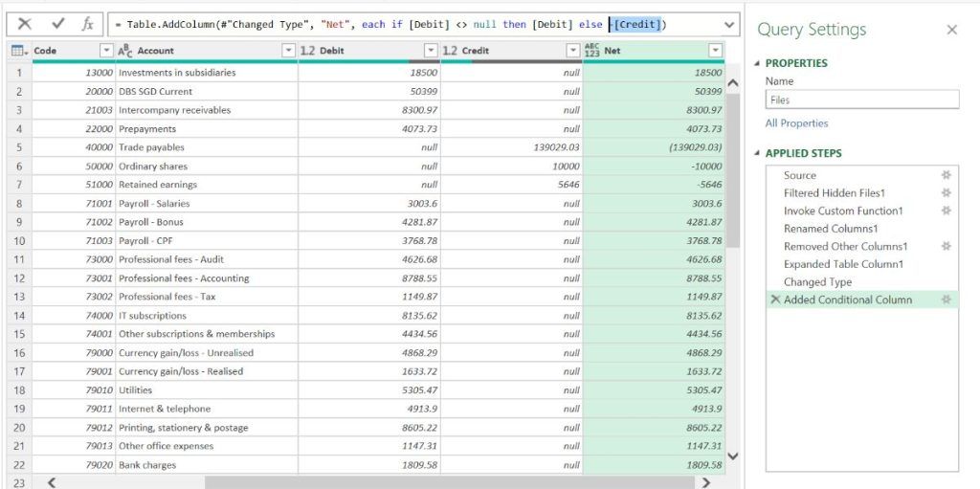Screen dimensions: 980x489
Task: Click the Debit column decimal type icon
Action: pyautogui.click(x=307, y=51)
